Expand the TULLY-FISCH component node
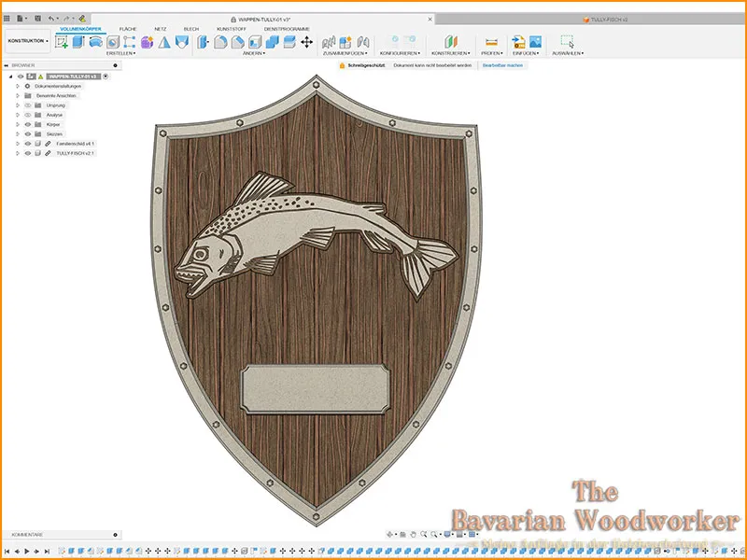This screenshot has width=747, height=560. tap(18, 153)
